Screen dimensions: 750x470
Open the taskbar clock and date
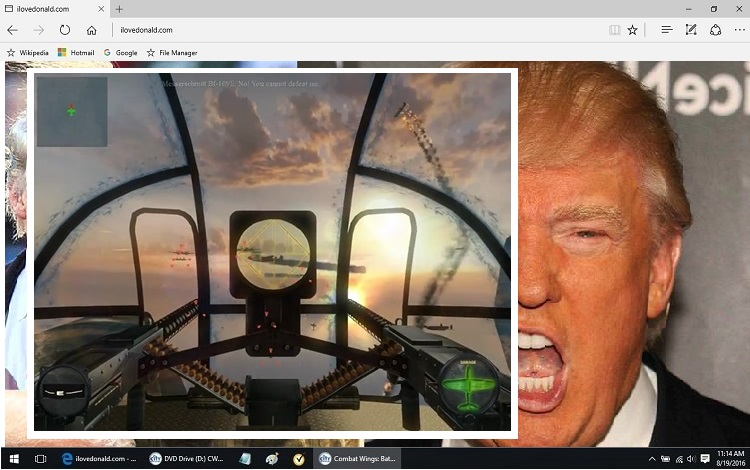tap(730, 459)
